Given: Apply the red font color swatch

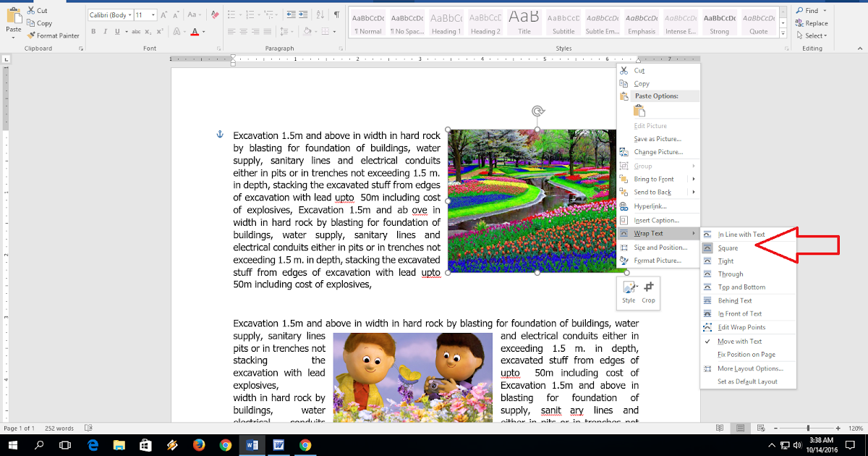Looking at the screenshot, I should 195,31.
